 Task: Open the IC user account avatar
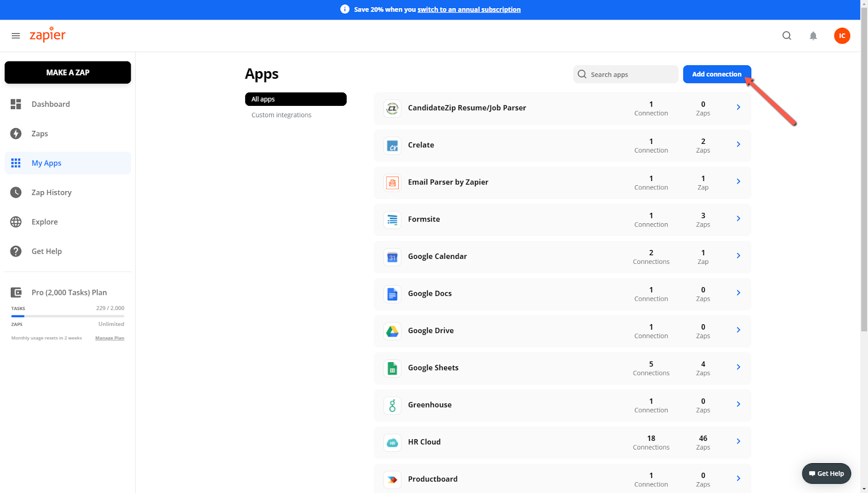[842, 36]
